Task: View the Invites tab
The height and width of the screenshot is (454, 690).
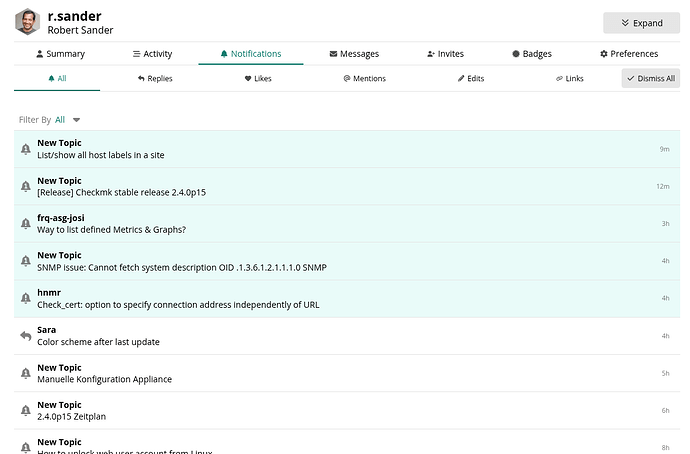Action: (445, 54)
